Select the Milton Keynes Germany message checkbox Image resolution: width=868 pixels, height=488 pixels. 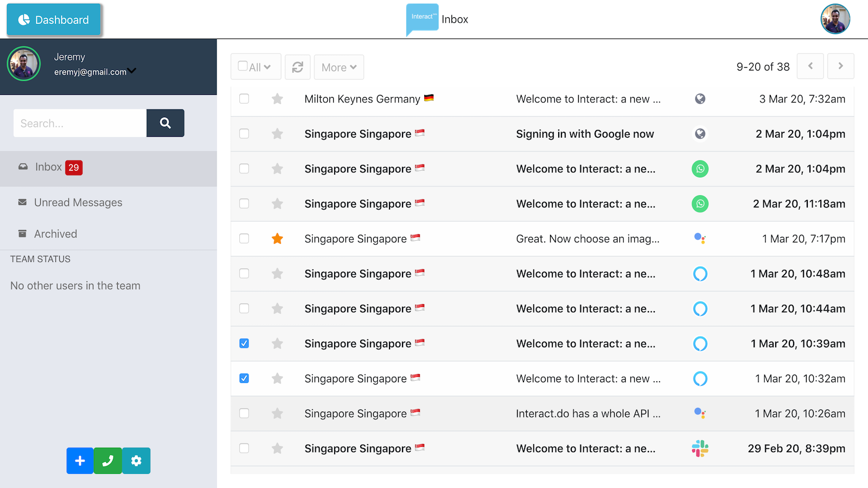[x=244, y=99]
